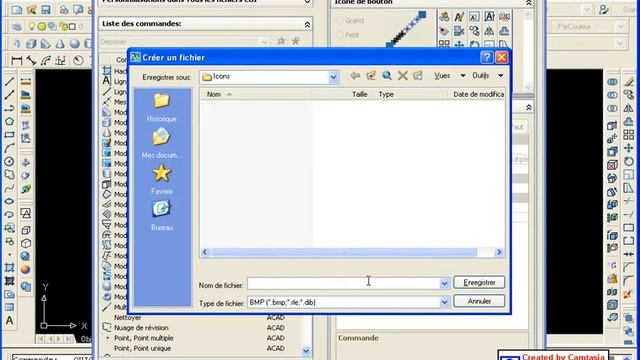
Task: Select the Polygon tool in the draw toolbar
Action: tap(9, 121)
